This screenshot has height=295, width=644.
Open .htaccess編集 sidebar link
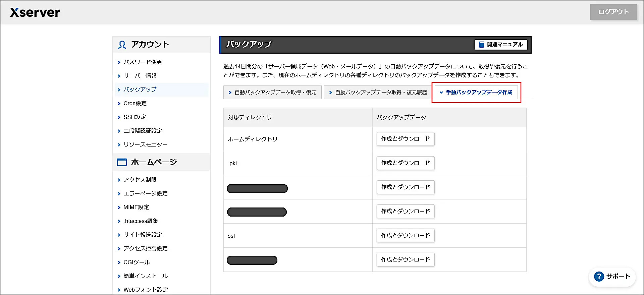141,221
